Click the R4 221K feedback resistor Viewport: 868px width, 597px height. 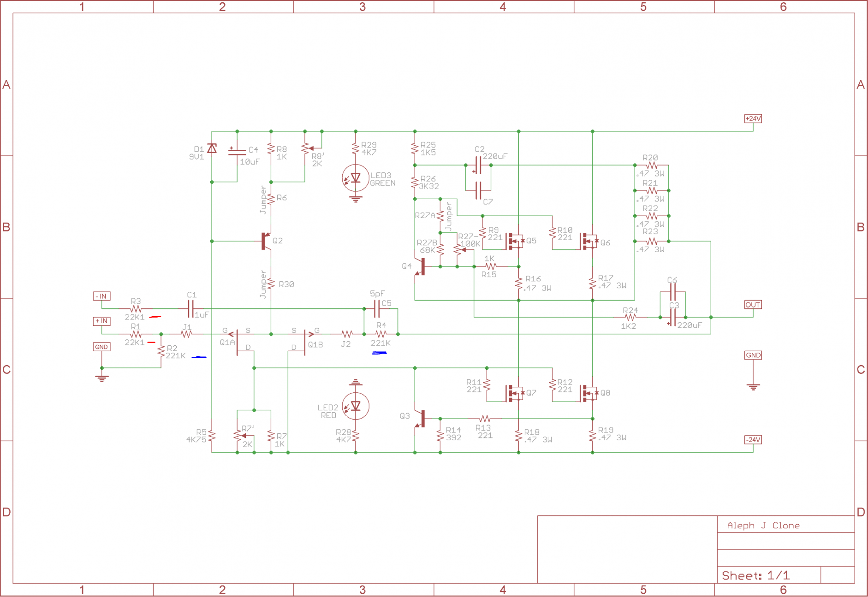pyautogui.click(x=381, y=334)
